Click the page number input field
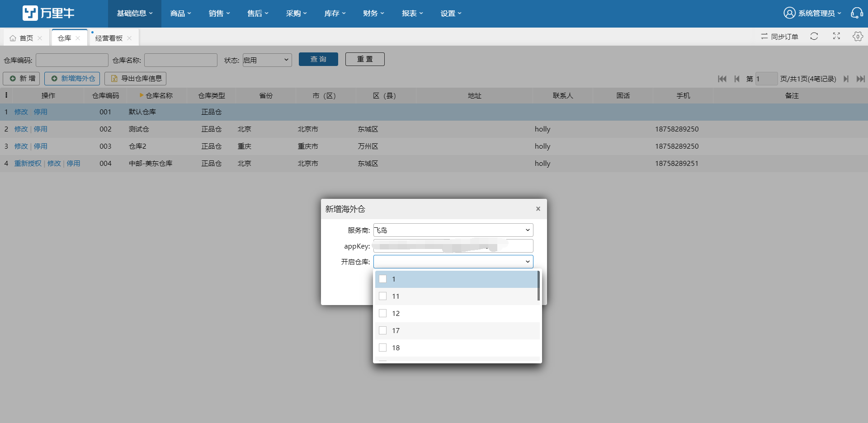 [766, 79]
